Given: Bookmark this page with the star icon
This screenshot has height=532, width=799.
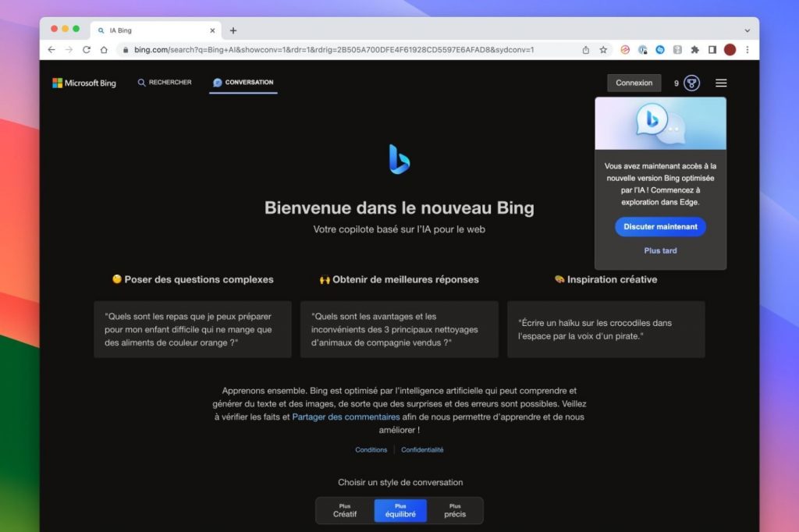Looking at the screenshot, I should 603,50.
